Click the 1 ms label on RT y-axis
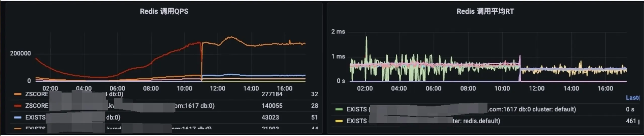This screenshot has width=644, height=136. click(x=338, y=56)
